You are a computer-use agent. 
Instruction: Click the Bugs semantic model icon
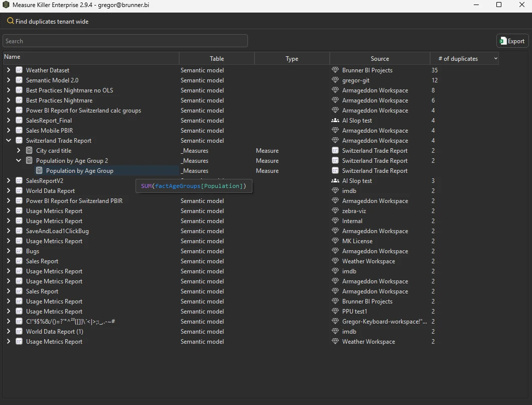(x=20, y=251)
